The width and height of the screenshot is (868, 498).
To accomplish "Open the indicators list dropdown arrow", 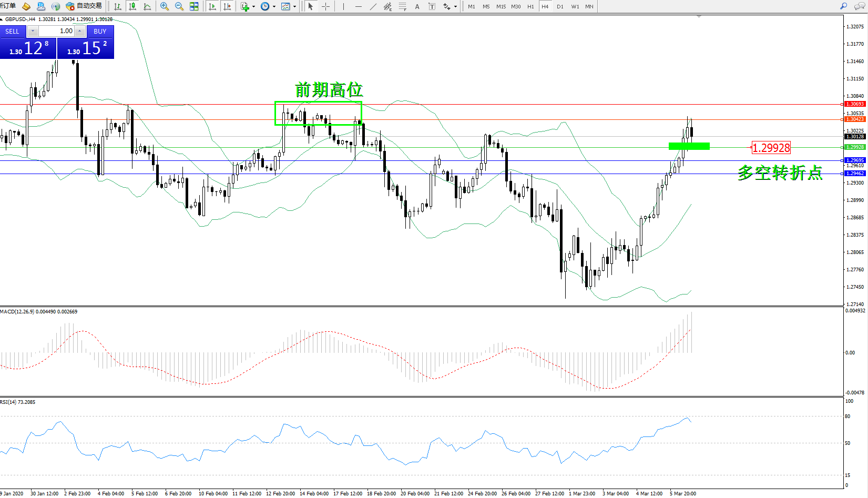I will coord(253,7).
